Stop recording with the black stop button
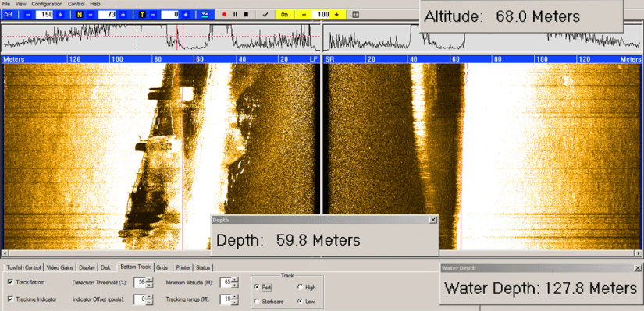This screenshot has height=311, width=644. click(x=246, y=14)
